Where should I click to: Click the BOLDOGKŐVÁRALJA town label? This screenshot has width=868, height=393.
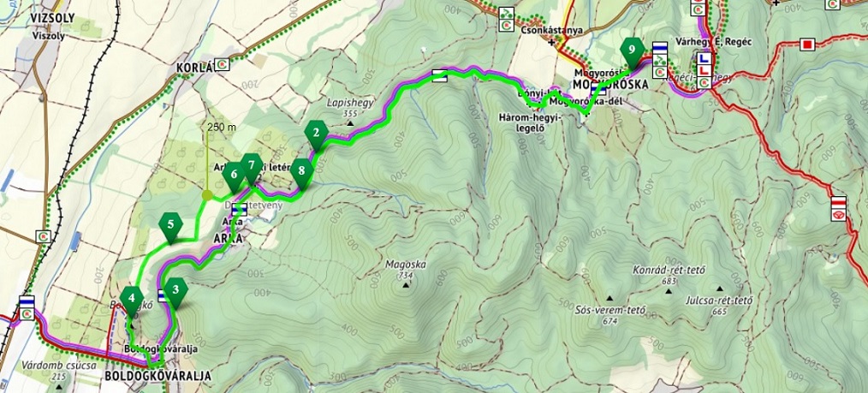pyautogui.click(x=158, y=376)
